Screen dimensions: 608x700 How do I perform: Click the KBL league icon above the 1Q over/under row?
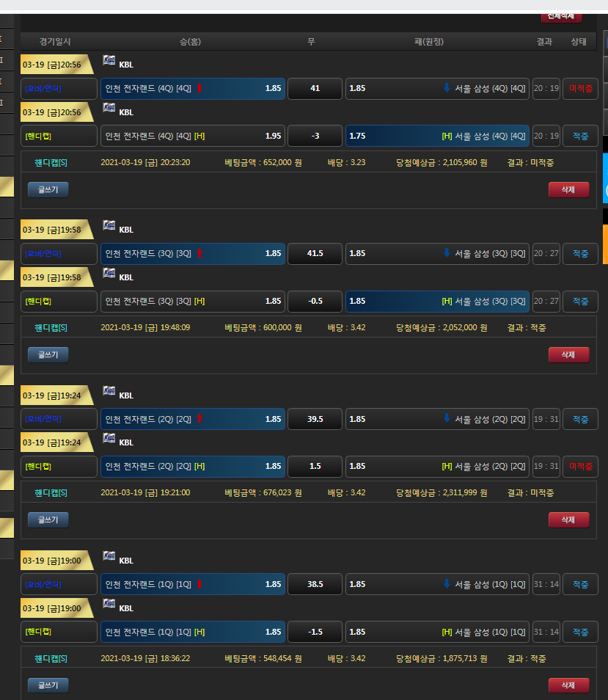click(109, 558)
